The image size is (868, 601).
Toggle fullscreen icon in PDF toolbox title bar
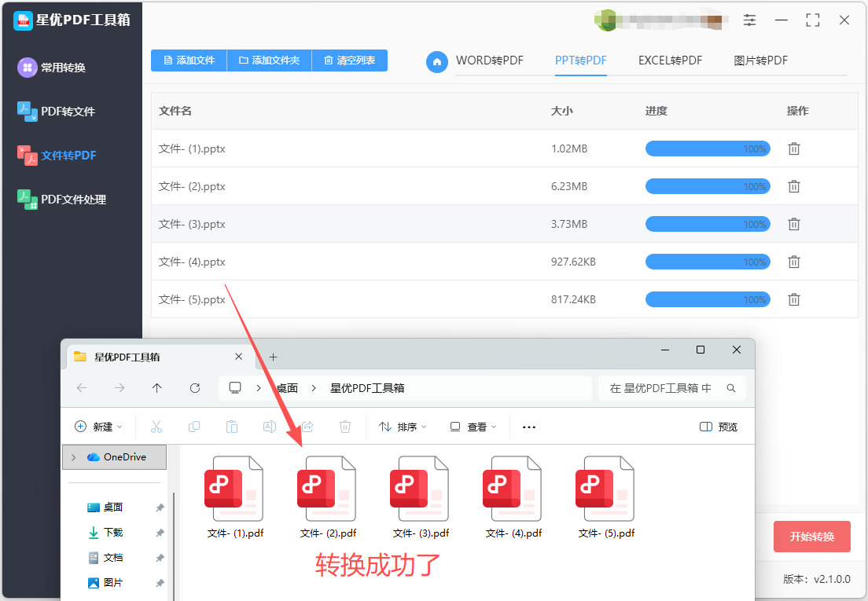[813, 20]
